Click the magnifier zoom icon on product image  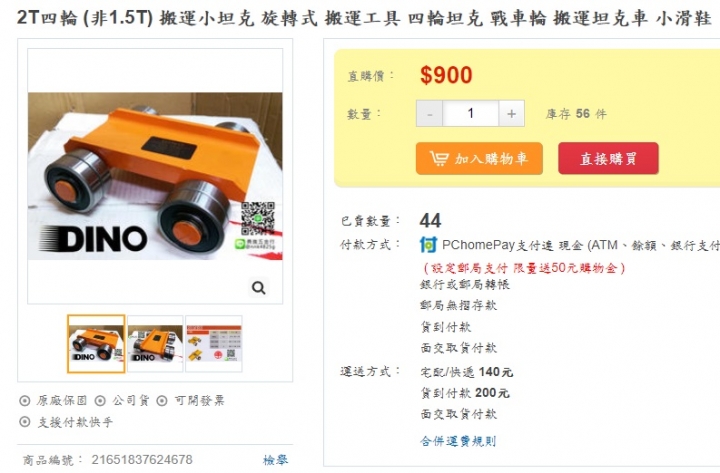coord(259,288)
